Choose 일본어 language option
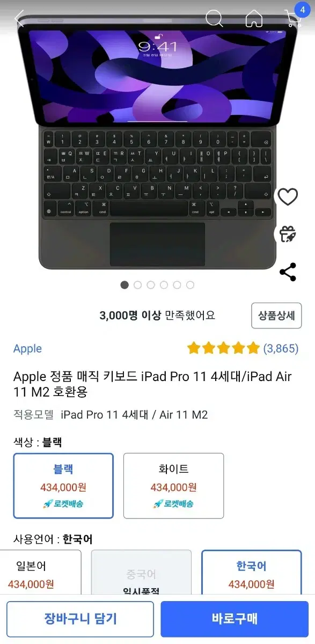The height and width of the screenshot is (644, 315). (x=38, y=572)
